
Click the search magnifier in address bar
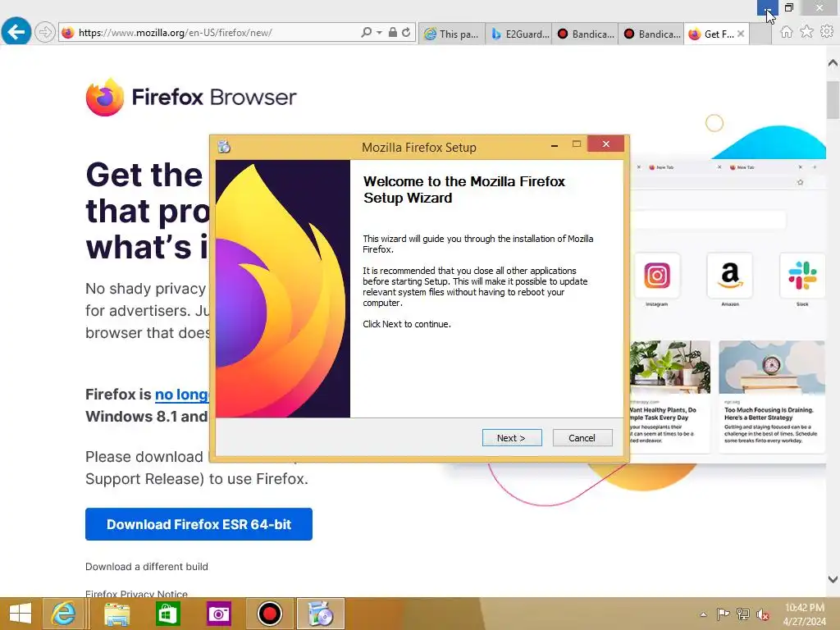pyautogui.click(x=367, y=33)
